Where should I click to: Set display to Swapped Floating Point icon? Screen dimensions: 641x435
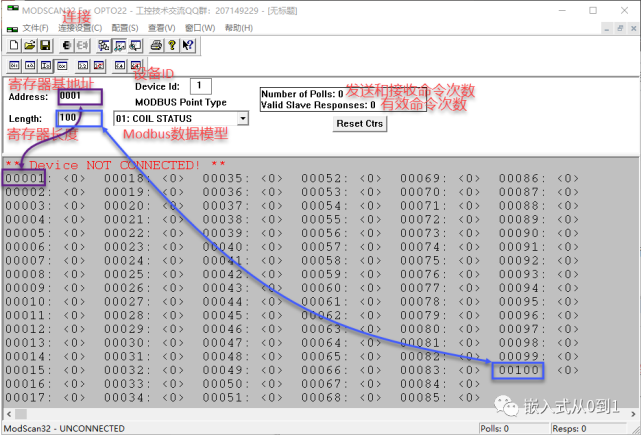pyautogui.click(x=99, y=65)
